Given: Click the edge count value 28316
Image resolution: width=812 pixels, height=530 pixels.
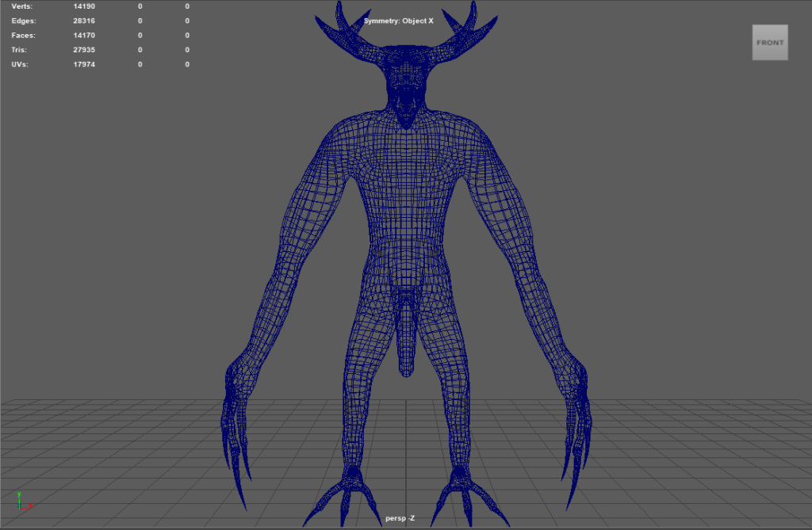Looking at the screenshot, I should coord(84,21).
